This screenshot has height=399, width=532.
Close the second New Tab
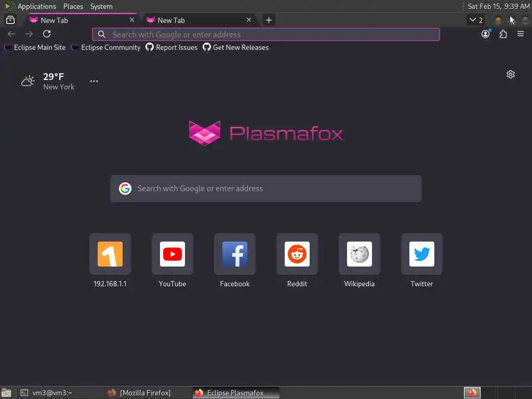tap(249, 20)
